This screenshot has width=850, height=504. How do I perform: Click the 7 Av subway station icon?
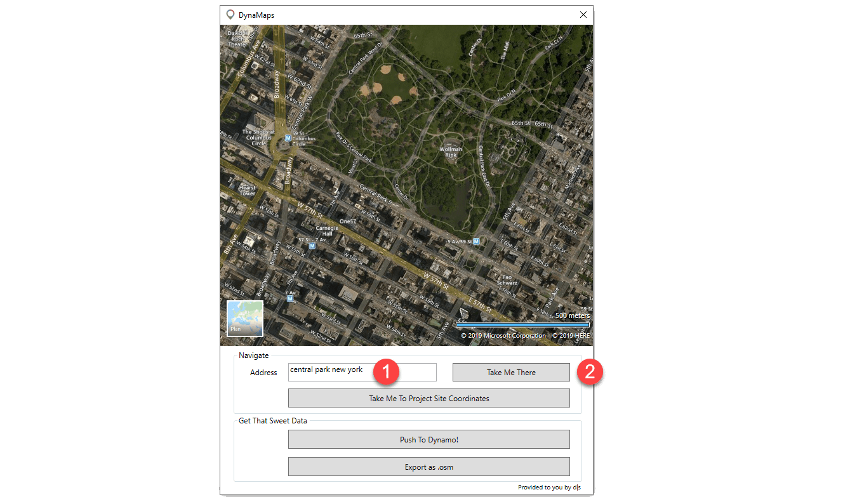coord(290,298)
